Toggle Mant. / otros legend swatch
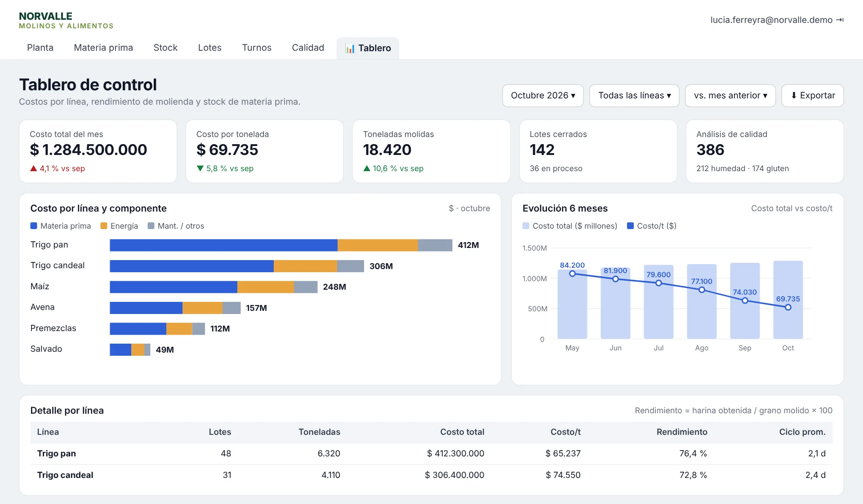The width and height of the screenshot is (863, 504). pos(151,226)
